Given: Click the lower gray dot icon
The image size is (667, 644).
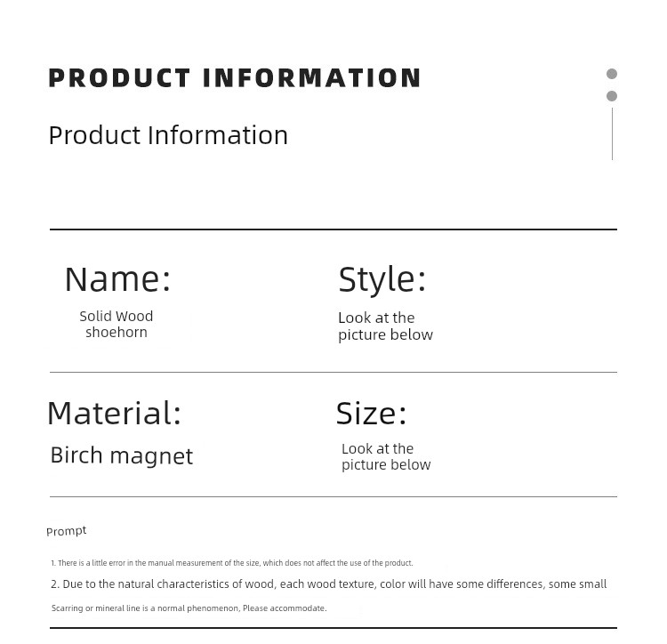Looking at the screenshot, I should pyautogui.click(x=612, y=96).
